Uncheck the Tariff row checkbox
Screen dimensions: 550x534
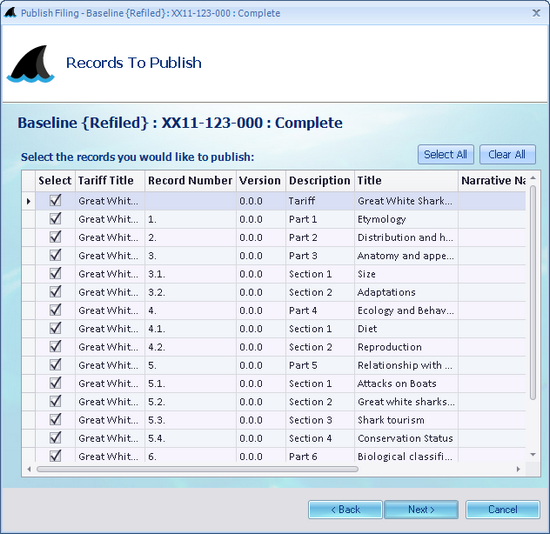click(x=55, y=201)
